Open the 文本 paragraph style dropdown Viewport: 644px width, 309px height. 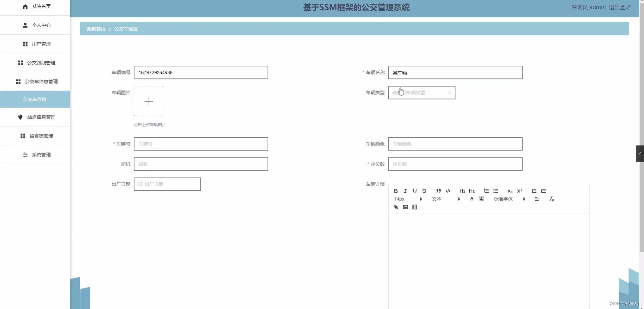pyautogui.click(x=446, y=199)
